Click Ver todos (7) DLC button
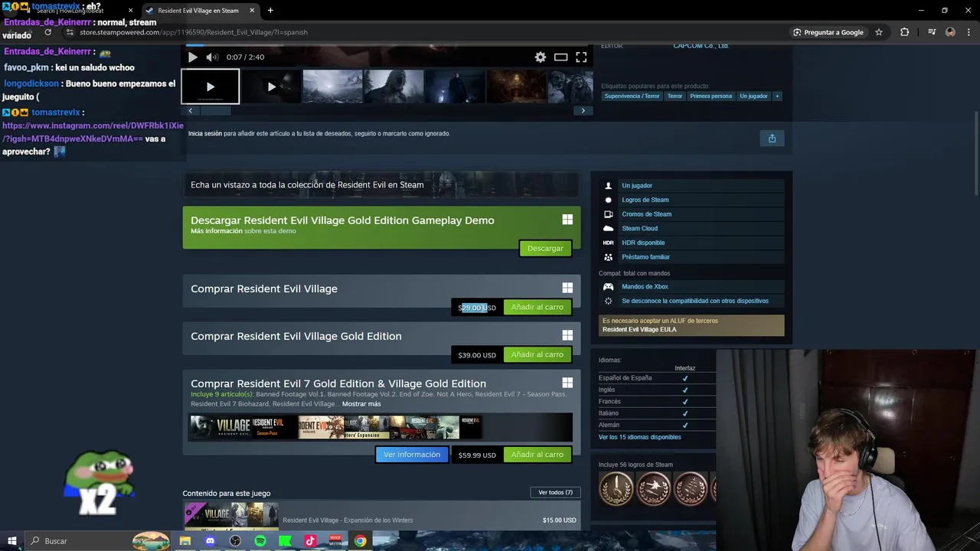 pyautogui.click(x=555, y=492)
